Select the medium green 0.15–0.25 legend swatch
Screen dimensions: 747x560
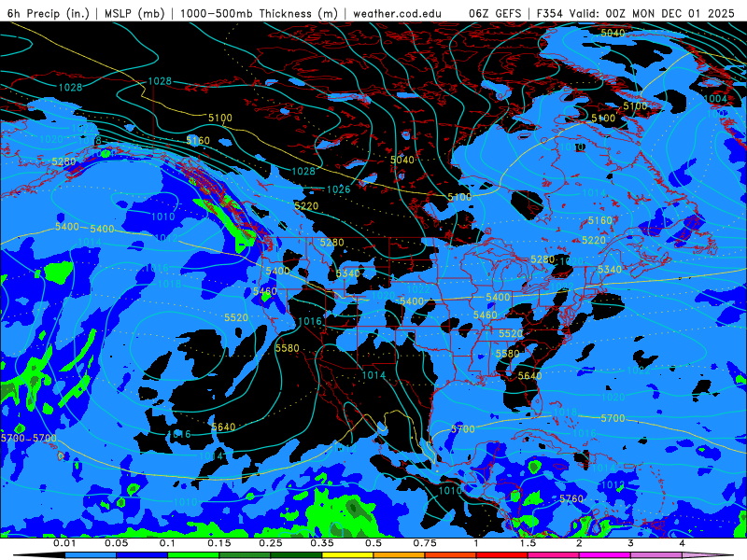tap(245, 555)
